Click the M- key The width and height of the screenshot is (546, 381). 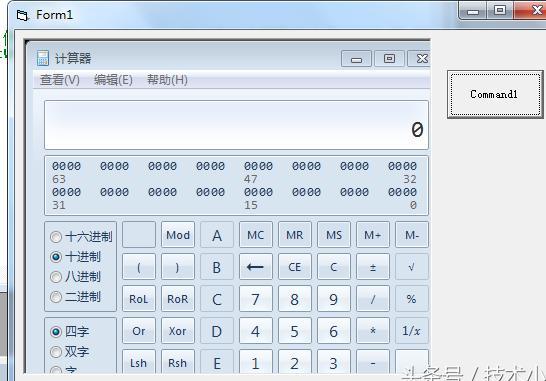pos(412,235)
